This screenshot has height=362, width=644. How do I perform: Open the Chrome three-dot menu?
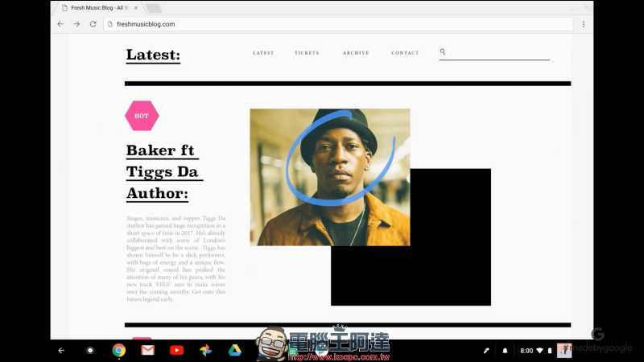583,24
